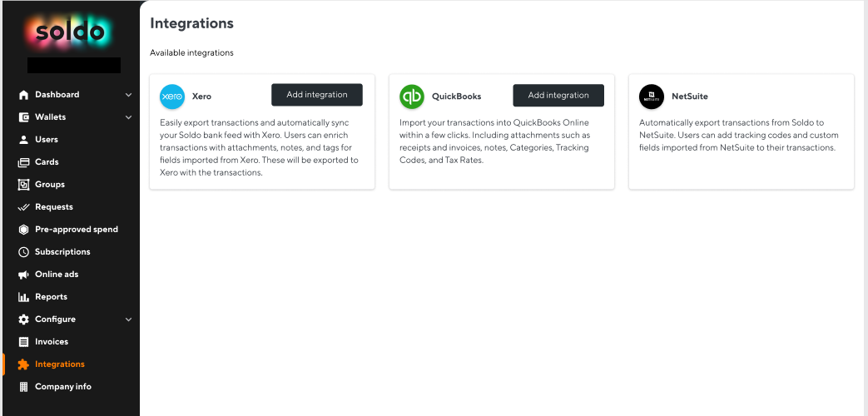Click the Cards icon in sidebar
868x416 pixels.
[23, 162]
